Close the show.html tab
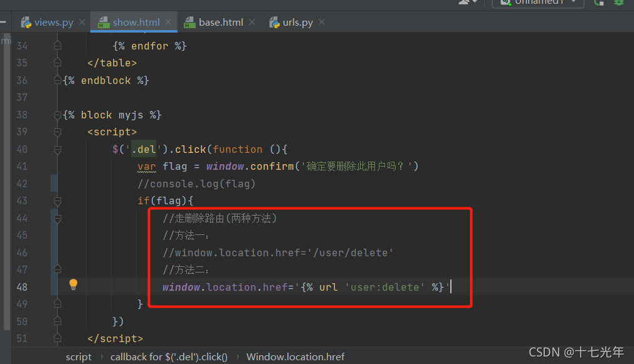 click(x=168, y=22)
